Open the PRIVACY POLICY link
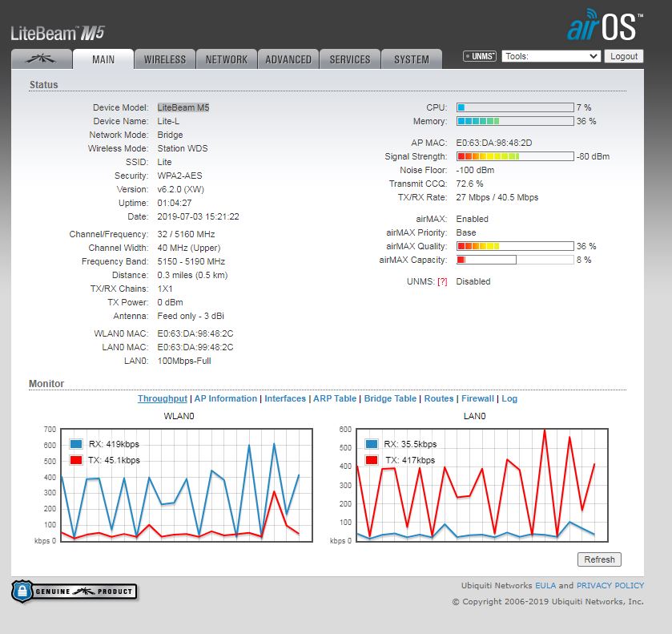Screen dimensions: 672x634 pyautogui.click(x=610, y=586)
